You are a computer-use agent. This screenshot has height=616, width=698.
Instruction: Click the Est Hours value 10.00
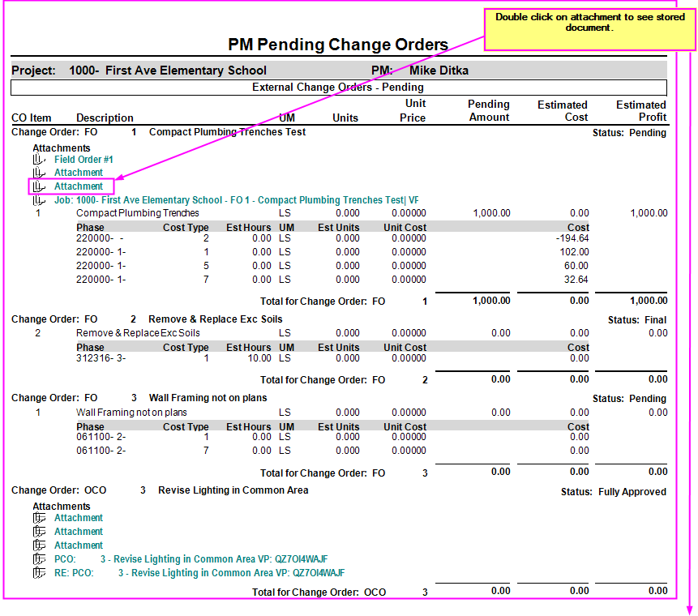[x=259, y=358]
